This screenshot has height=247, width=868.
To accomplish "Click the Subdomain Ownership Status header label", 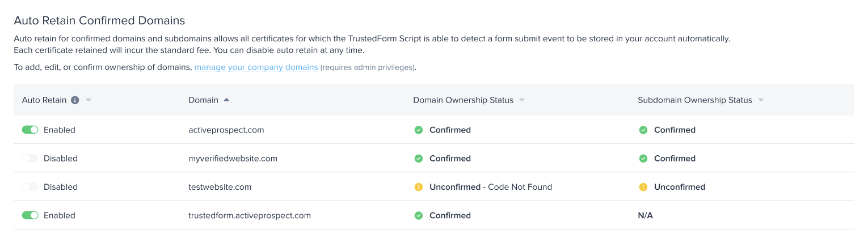I will 695,100.
